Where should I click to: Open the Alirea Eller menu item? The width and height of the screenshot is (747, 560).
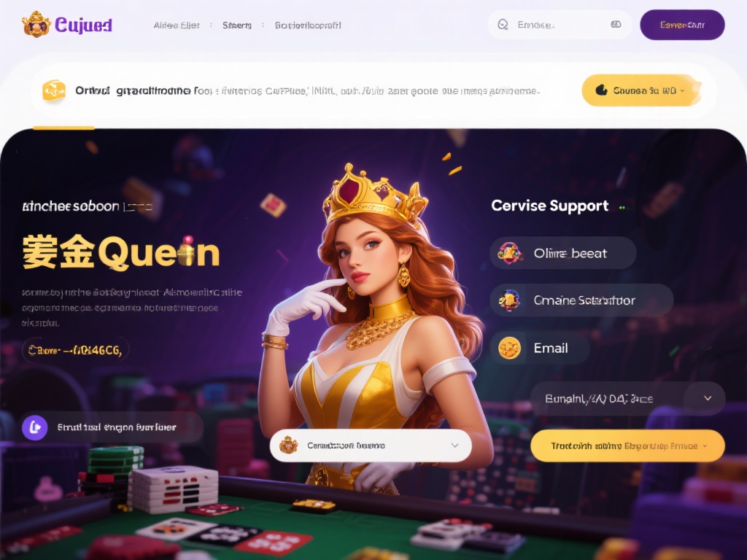[177, 26]
